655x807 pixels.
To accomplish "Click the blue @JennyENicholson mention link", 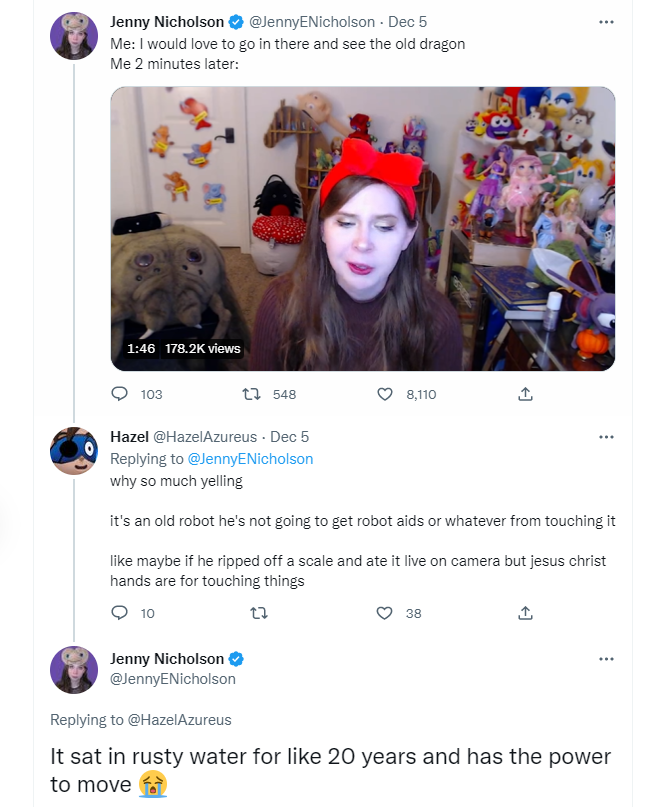I will point(250,459).
